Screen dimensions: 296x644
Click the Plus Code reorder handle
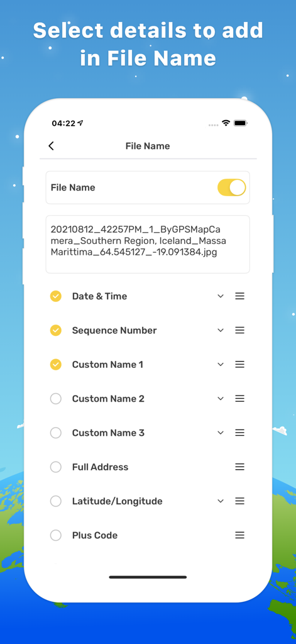coord(240,535)
